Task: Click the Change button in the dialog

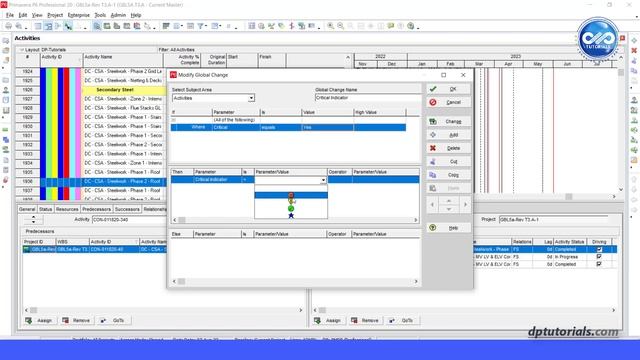Action: 448,122
